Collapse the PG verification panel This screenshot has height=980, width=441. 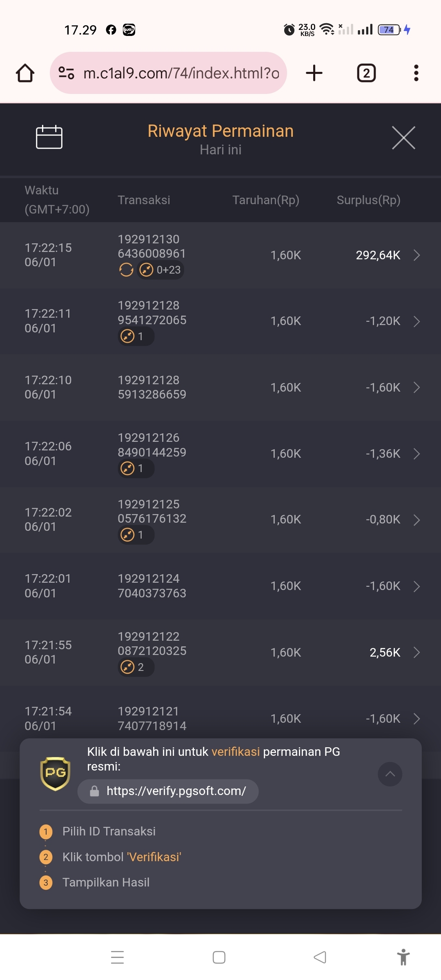pyautogui.click(x=390, y=774)
